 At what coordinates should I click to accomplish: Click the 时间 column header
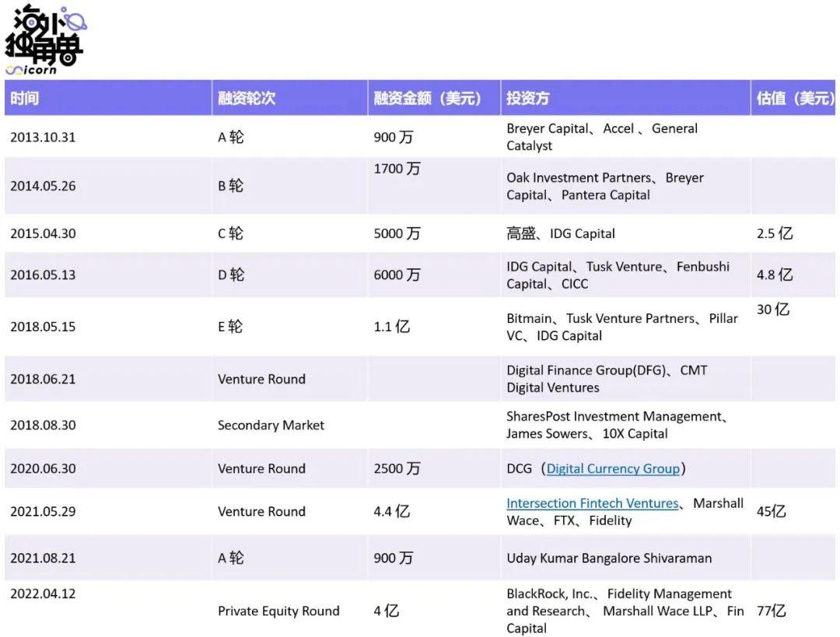[x=24, y=98]
